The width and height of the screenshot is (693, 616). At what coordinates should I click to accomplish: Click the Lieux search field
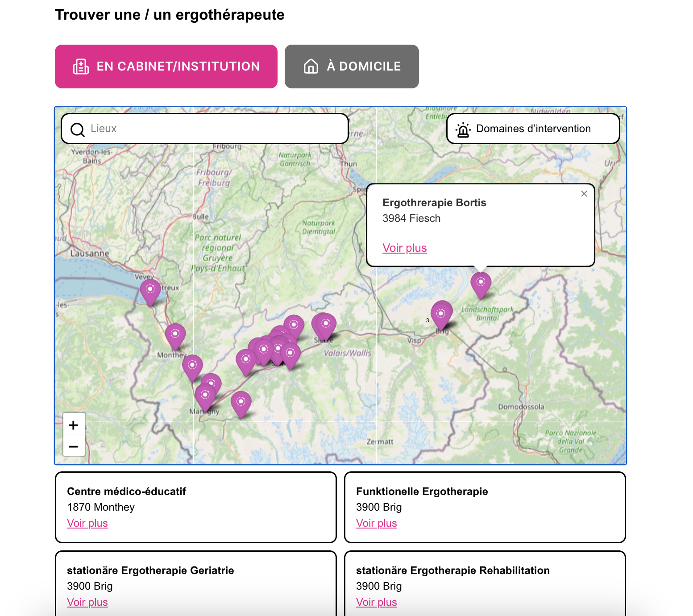[214, 129]
